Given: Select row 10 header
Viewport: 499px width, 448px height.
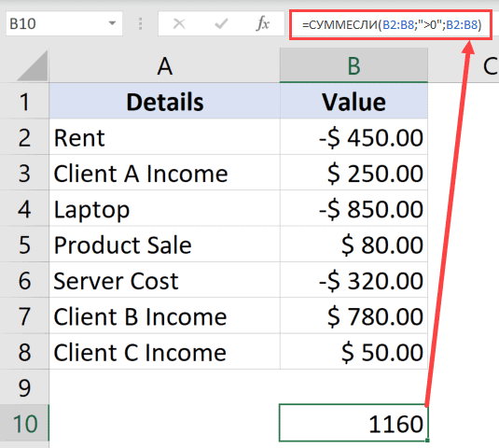Looking at the screenshot, I should 24,424.
